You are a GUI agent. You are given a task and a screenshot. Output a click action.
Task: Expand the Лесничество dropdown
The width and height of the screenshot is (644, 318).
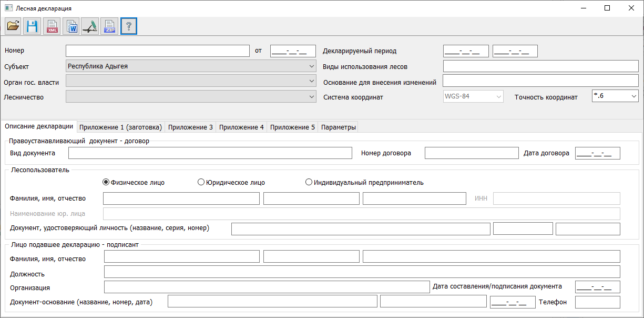[312, 96]
